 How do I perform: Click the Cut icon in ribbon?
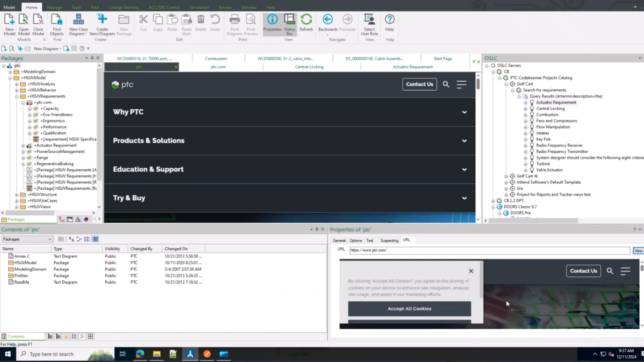(143, 23)
